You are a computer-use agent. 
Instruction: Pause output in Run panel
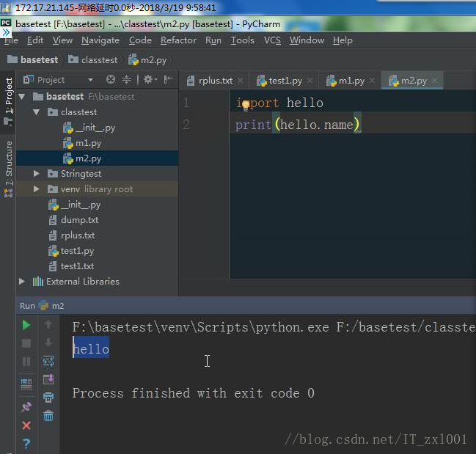click(26, 362)
